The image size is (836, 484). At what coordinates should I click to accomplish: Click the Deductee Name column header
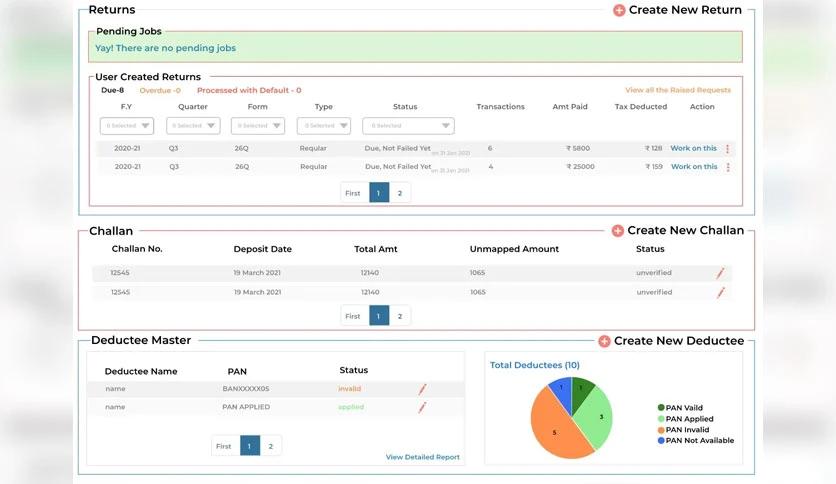click(x=141, y=372)
